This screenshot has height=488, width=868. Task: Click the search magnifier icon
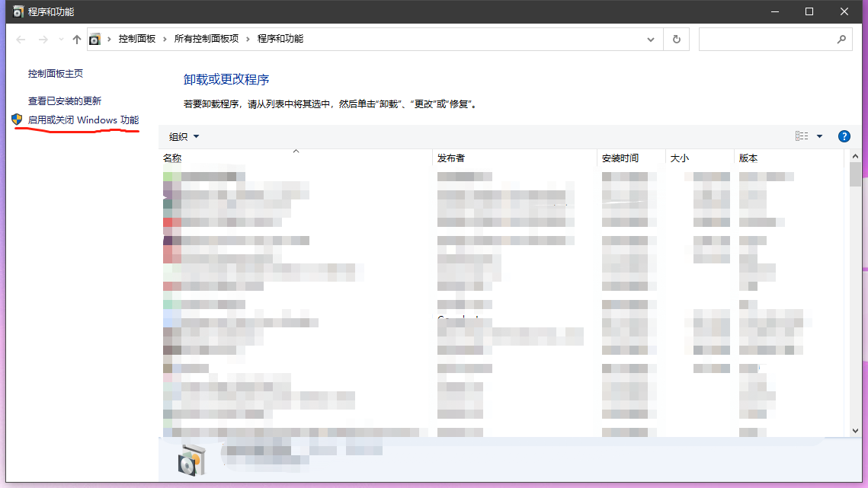[841, 39]
